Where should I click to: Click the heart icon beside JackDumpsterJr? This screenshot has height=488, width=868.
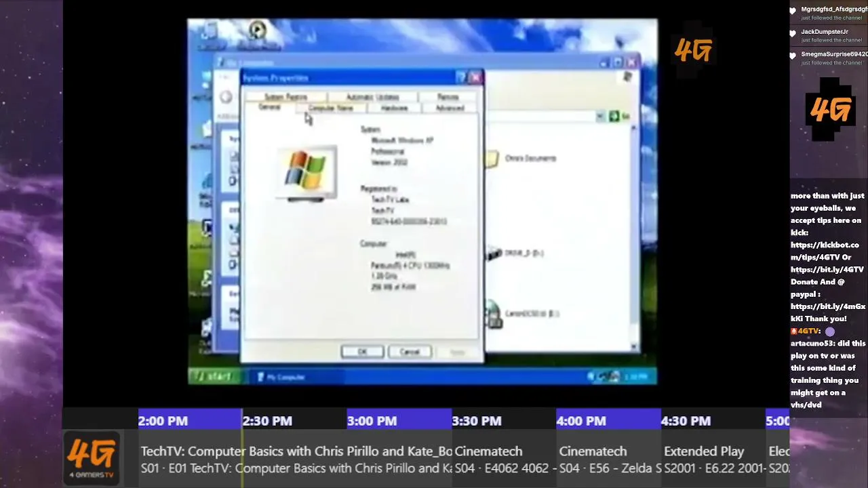tap(793, 33)
